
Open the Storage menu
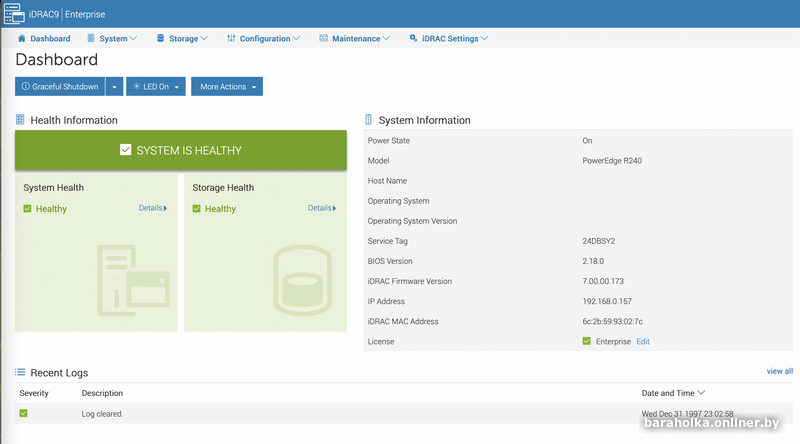[183, 38]
